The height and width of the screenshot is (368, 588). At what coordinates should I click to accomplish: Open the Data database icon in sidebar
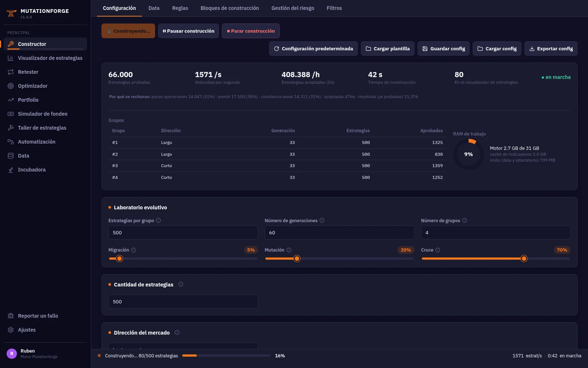[x=11, y=156]
